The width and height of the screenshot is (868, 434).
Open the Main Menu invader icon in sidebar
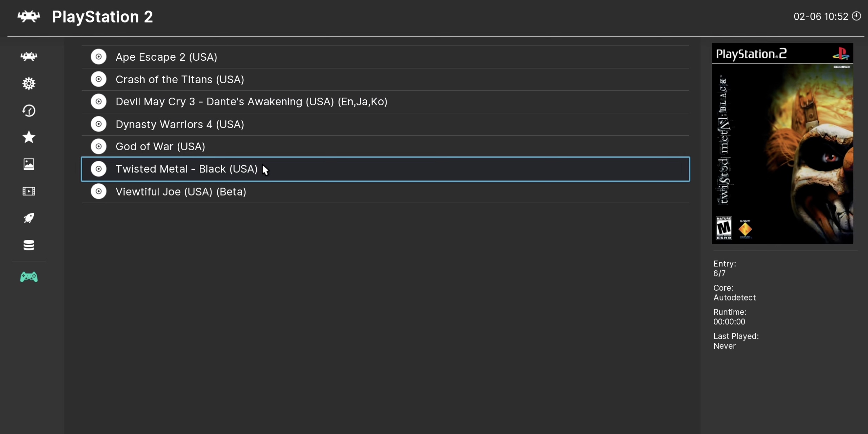pos(29,57)
